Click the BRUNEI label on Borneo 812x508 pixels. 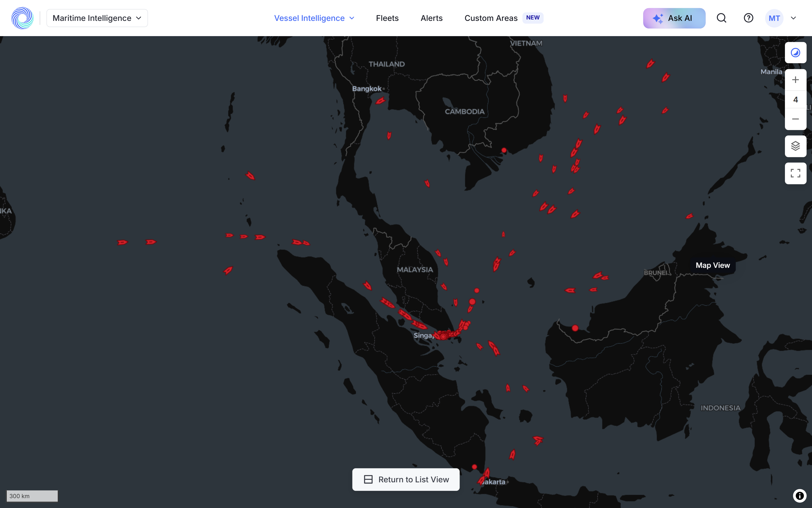[x=655, y=272]
